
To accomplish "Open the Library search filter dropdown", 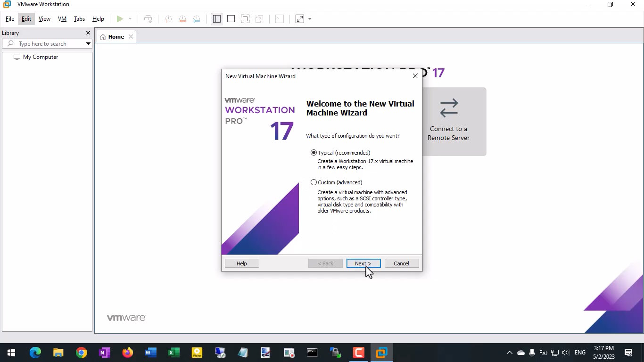I will (x=88, y=44).
